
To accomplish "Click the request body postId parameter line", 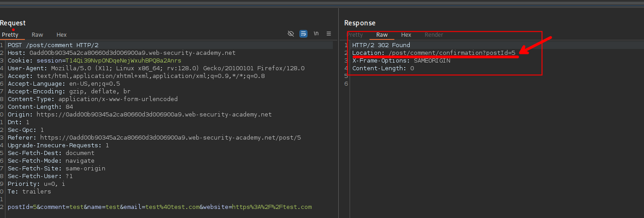I will click(159, 207).
